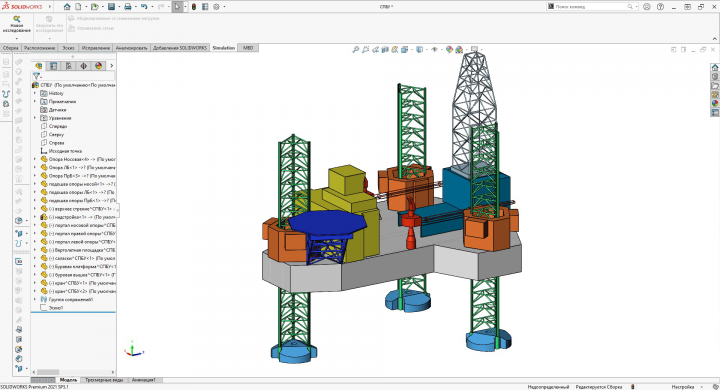Select the Датчики folder
720x390 pixels.
coord(57,110)
